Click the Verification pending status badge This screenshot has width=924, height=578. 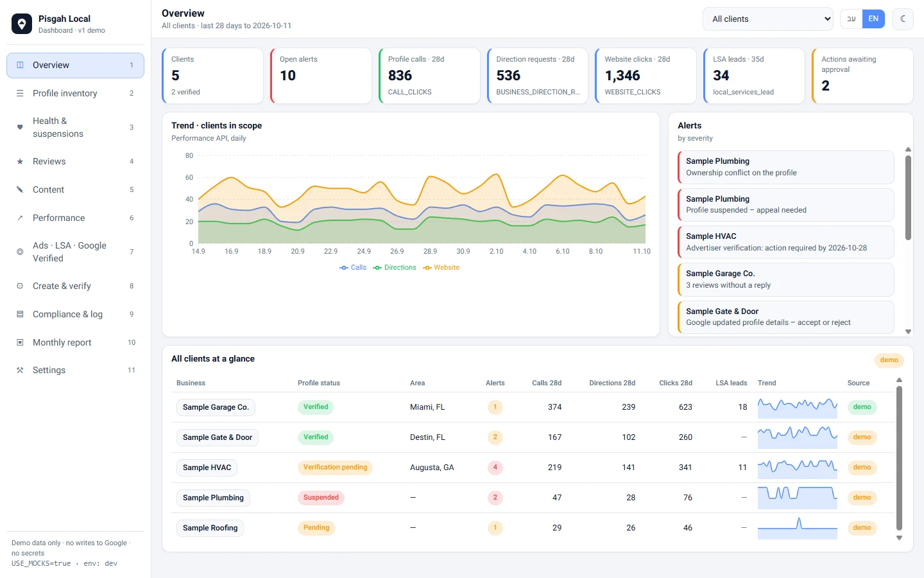(335, 468)
